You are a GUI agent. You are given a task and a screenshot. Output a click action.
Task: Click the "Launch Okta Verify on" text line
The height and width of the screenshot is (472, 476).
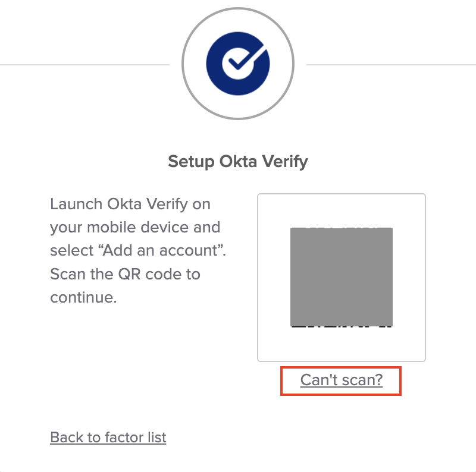[130, 204]
